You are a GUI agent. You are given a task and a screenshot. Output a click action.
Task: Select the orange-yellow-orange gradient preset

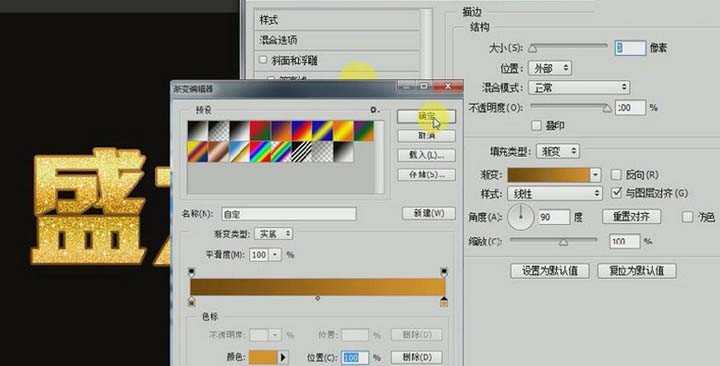point(343,131)
